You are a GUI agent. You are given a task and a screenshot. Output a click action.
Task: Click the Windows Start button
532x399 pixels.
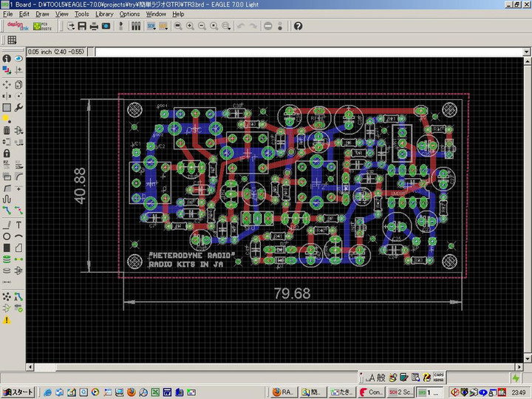point(18,392)
